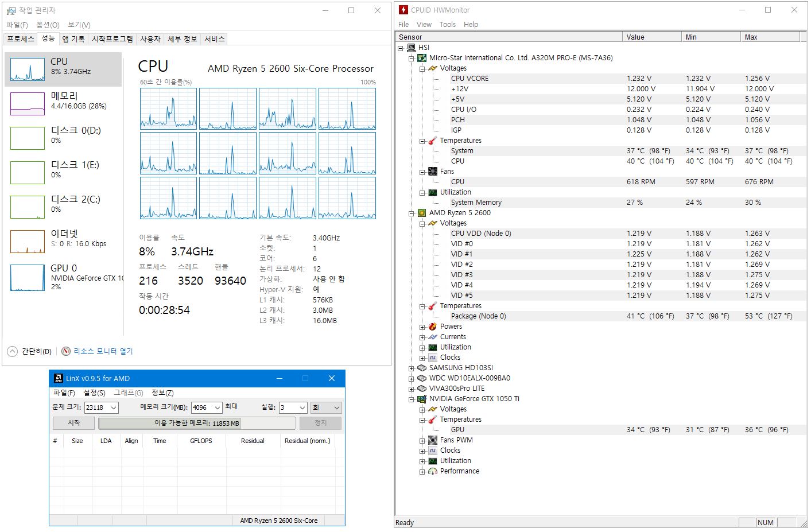Screen dimensions: 811x532
Task: Click the motherboard icon beside Micro-Star International
Action: (422, 58)
